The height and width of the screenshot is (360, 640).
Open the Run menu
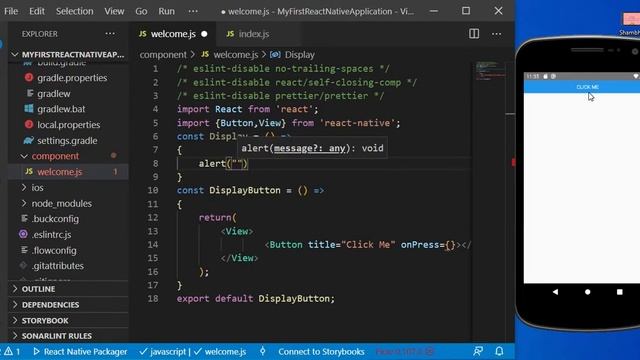tap(166, 11)
